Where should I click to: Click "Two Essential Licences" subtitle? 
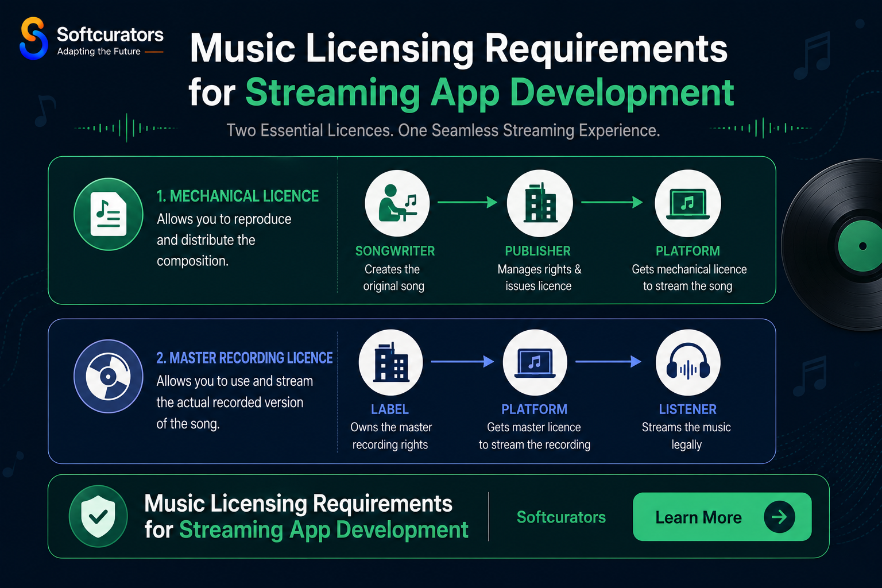pyautogui.click(x=443, y=130)
